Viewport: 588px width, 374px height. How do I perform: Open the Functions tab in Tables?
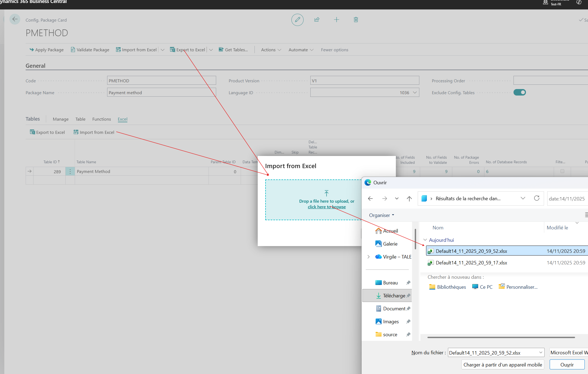click(x=101, y=119)
